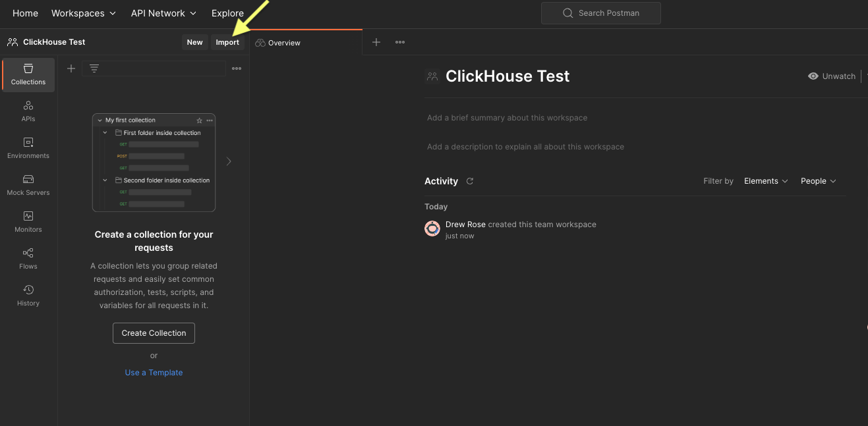The width and height of the screenshot is (868, 426).
Task: Open the Monitors sidebar panel
Action: click(x=28, y=221)
